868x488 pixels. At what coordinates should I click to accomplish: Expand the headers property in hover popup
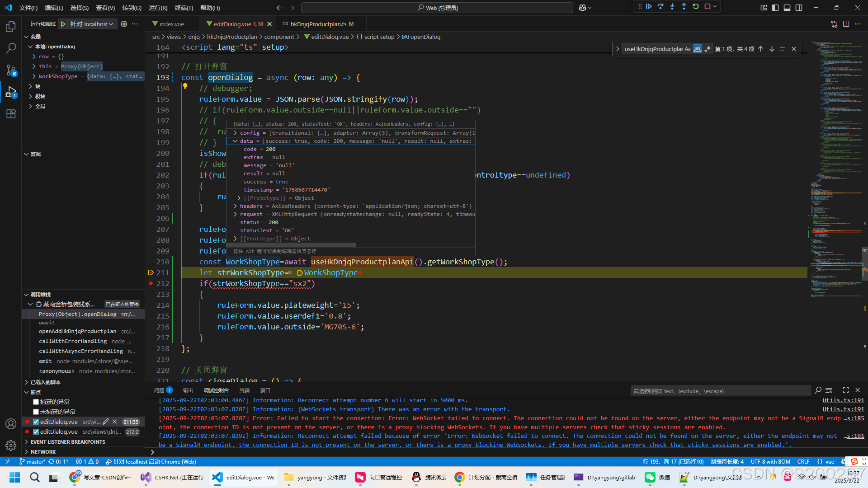pos(235,206)
